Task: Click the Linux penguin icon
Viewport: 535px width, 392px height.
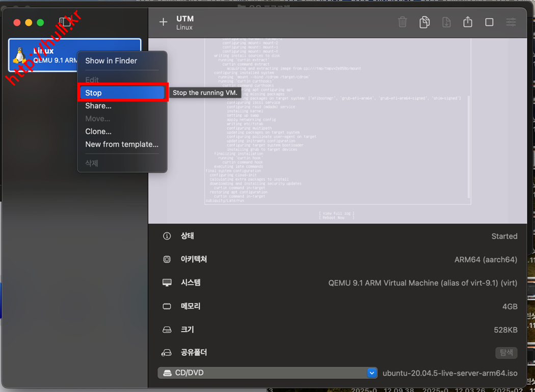Action: click(19, 56)
